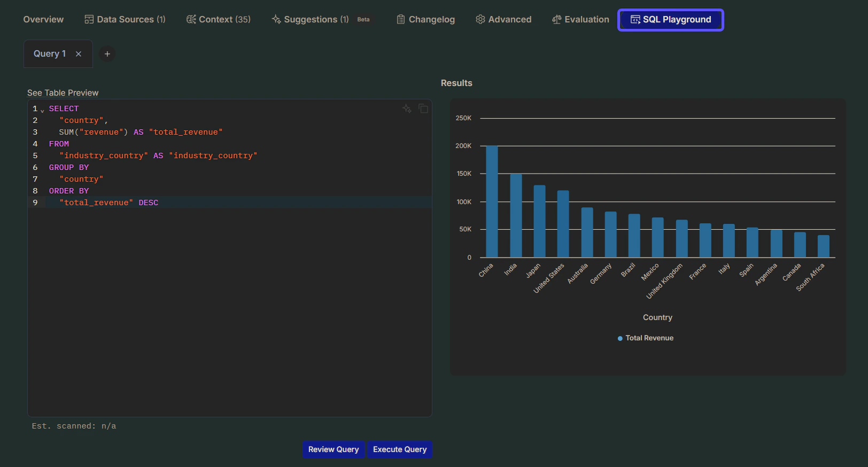This screenshot has height=467, width=868.
Task: Select the Query 1 tab
Action: [50, 53]
